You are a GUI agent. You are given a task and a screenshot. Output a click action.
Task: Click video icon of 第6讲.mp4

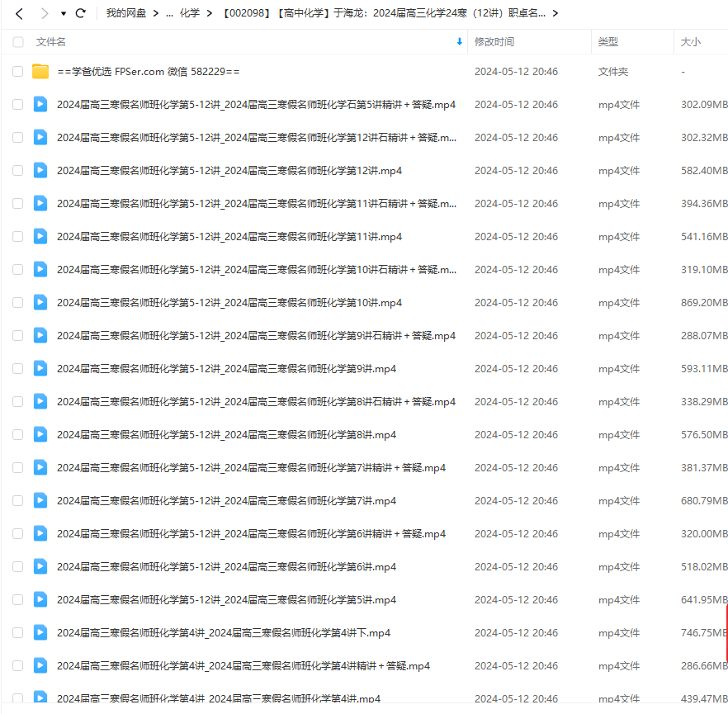tap(40, 565)
